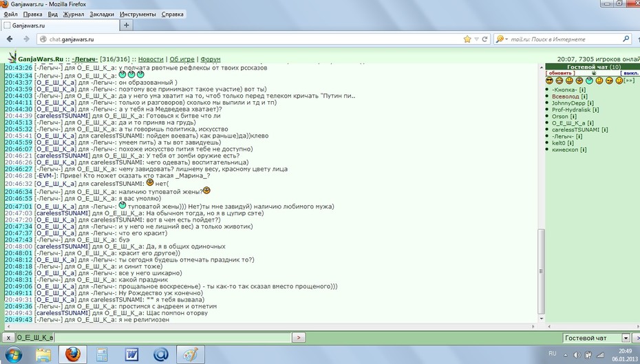Send the message with the > button
The image size is (640, 364).
(299, 337)
